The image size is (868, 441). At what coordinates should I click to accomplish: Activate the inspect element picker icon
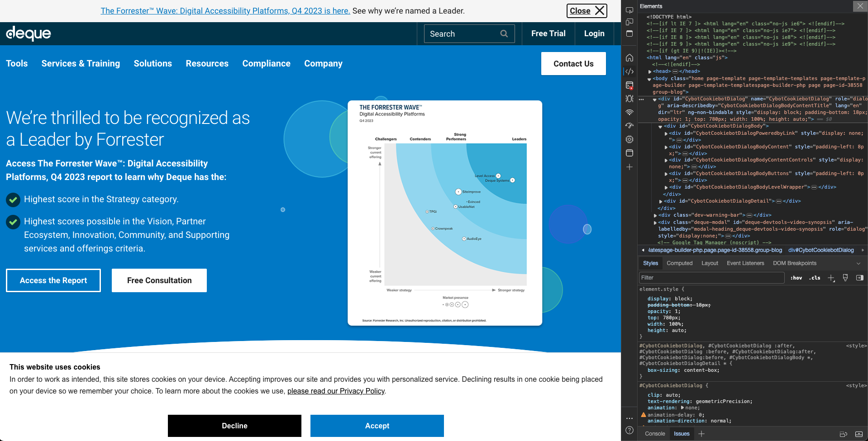click(629, 10)
